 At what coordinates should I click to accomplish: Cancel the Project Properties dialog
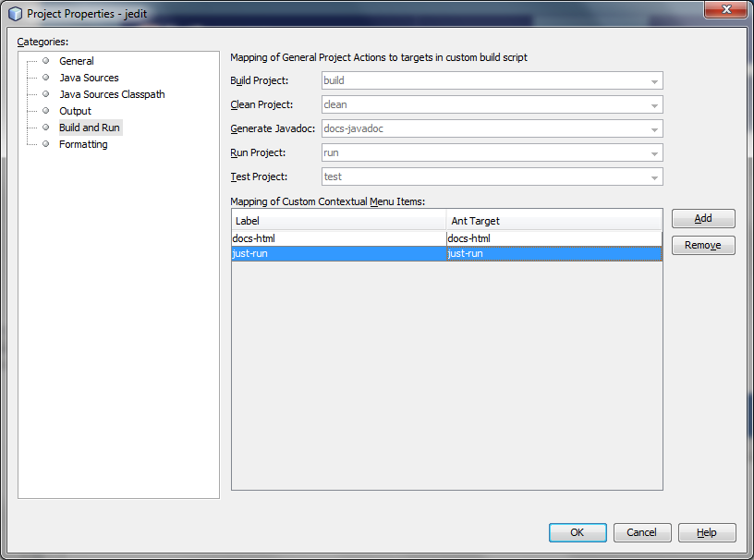pyautogui.click(x=642, y=532)
